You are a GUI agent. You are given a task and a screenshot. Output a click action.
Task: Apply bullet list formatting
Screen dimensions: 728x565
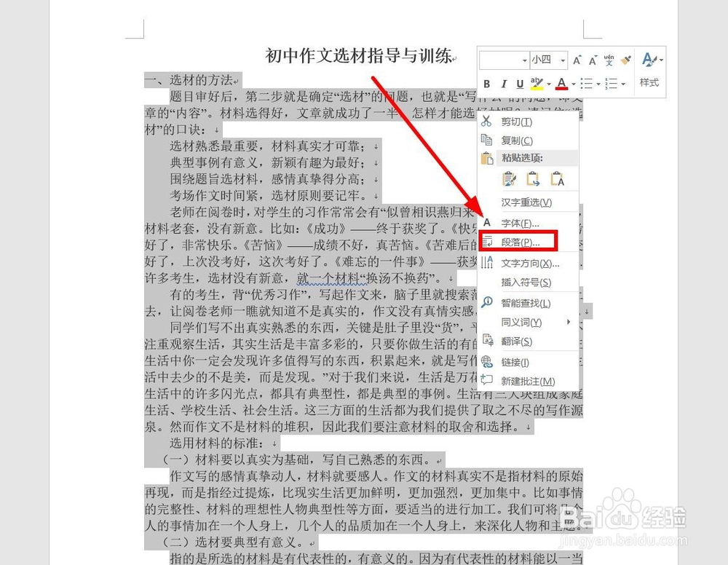(586, 84)
